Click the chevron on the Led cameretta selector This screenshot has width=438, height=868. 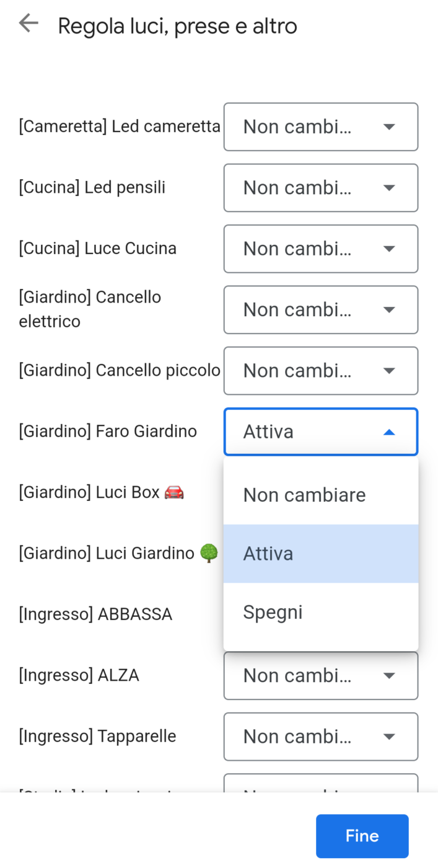click(389, 126)
